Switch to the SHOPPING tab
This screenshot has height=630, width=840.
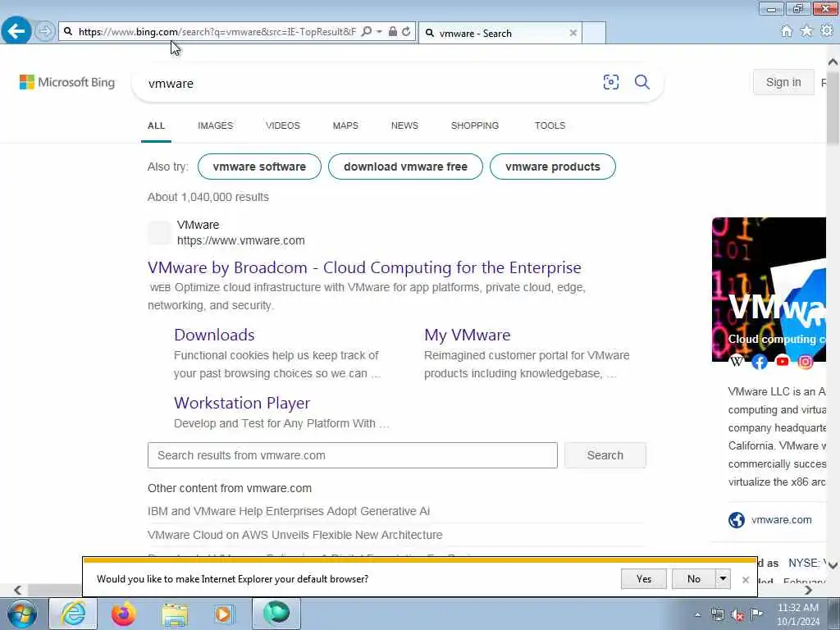click(475, 126)
